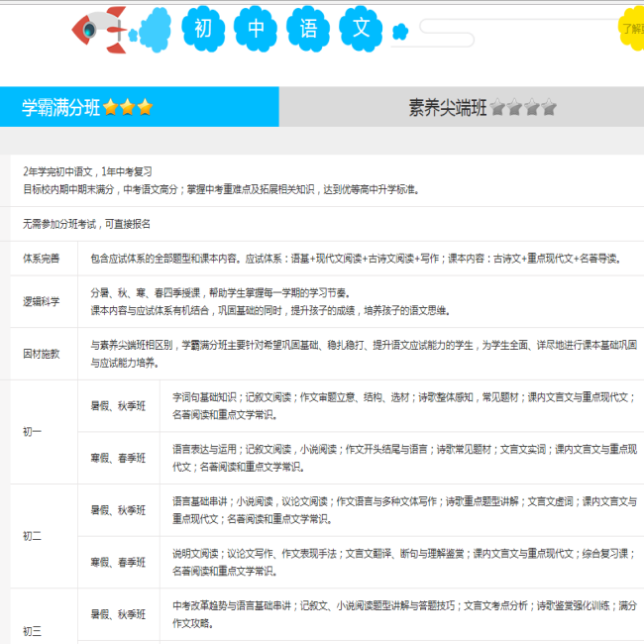This screenshot has height=644, width=644.
Task: Click the 初三 grade cell
Action: tap(33, 630)
